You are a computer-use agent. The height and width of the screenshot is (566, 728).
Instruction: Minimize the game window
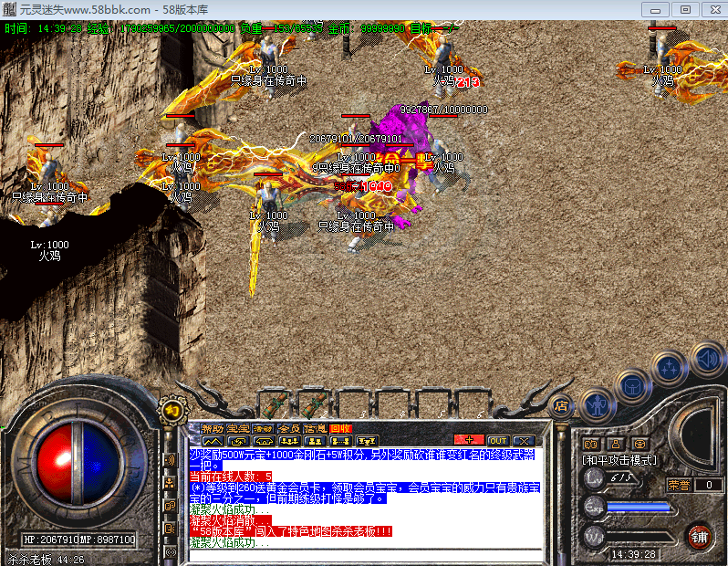(x=655, y=9)
